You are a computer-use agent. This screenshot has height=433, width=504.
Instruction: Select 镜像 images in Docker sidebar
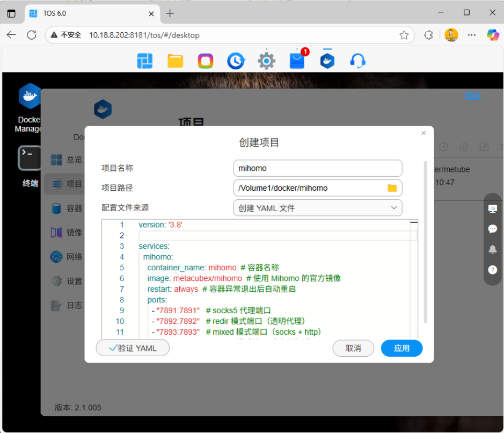pyautogui.click(x=66, y=232)
